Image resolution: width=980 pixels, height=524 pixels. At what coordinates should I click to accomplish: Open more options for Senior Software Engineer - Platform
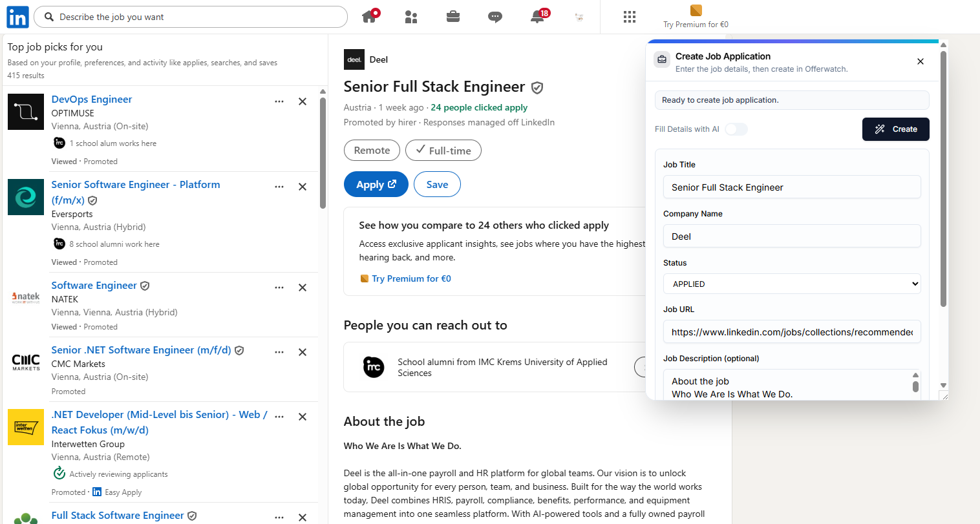click(279, 187)
